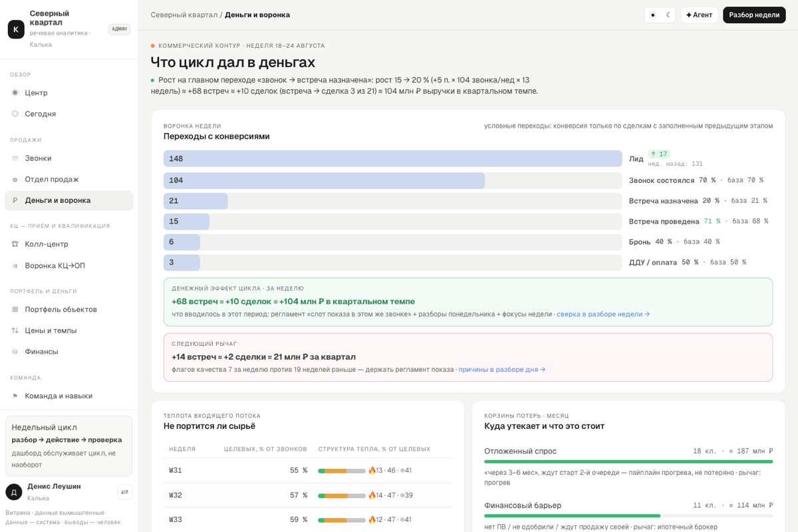Image resolution: width=798 pixels, height=532 pixels.
Task: Click the Центр sidebar icon
Action: click(x=15, y=92)
